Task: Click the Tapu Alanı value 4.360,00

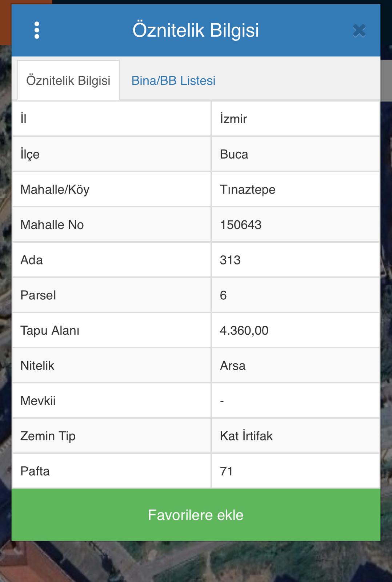Action: [x=244, y=331]
